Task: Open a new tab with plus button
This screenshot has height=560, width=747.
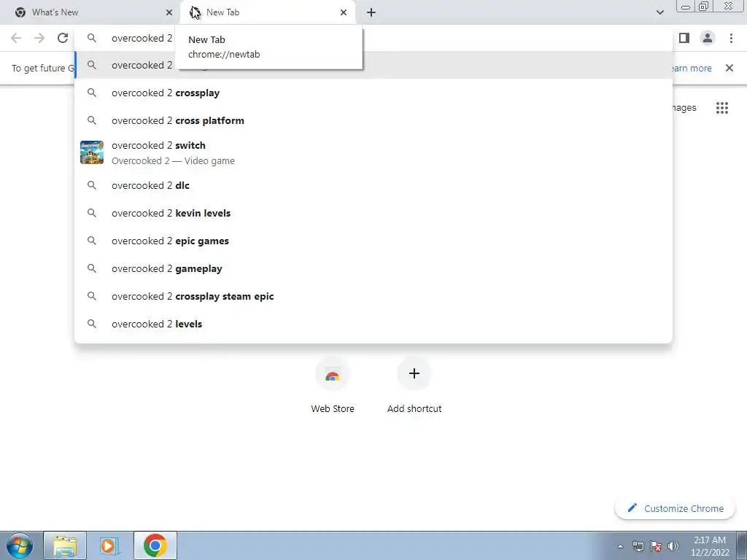Action: click(x=371, y=12)
